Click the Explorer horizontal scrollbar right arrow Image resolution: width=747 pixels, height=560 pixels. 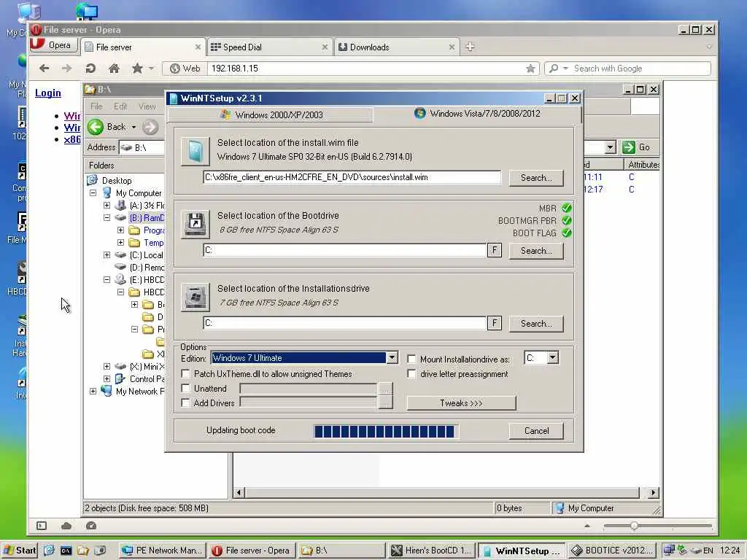[653, 492]
